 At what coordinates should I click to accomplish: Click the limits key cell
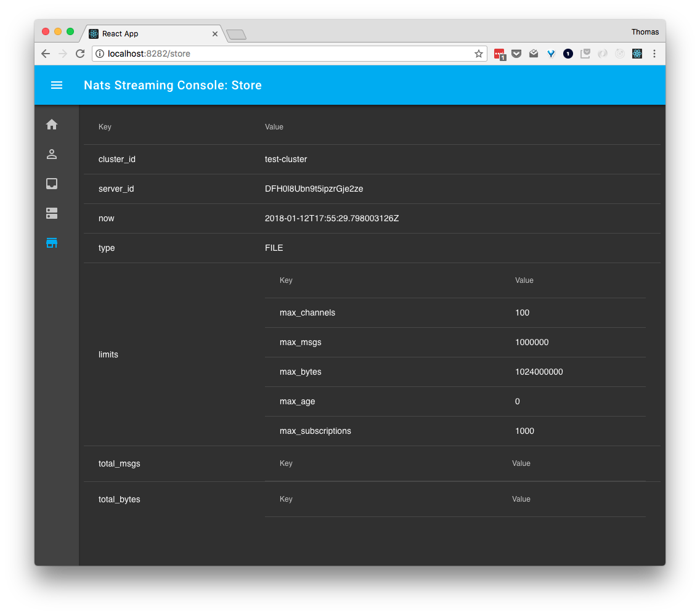pos(108,354)
